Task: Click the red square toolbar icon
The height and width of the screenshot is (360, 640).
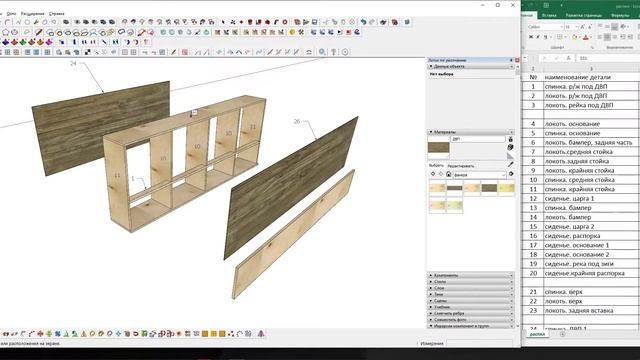Action: pos(185,52)
